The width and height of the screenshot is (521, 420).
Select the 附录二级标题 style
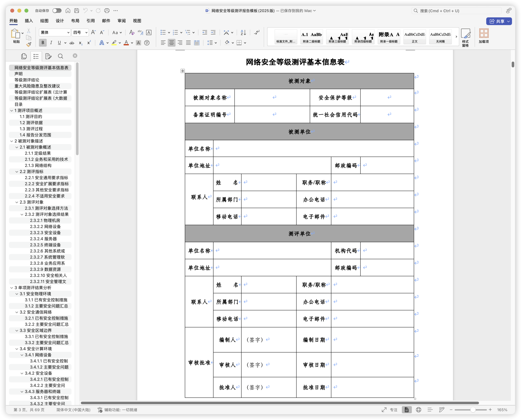[312, 37]
